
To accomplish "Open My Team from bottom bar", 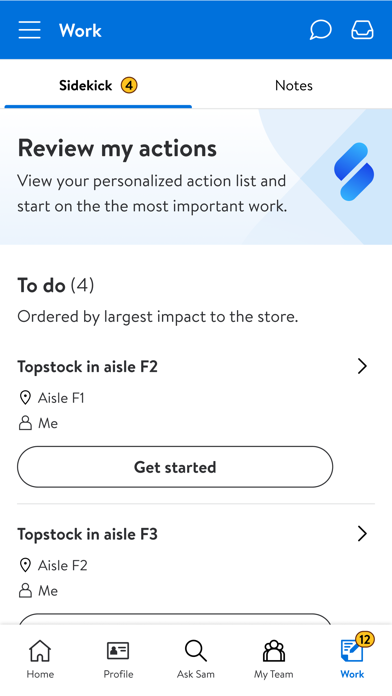I will point(273,660).
